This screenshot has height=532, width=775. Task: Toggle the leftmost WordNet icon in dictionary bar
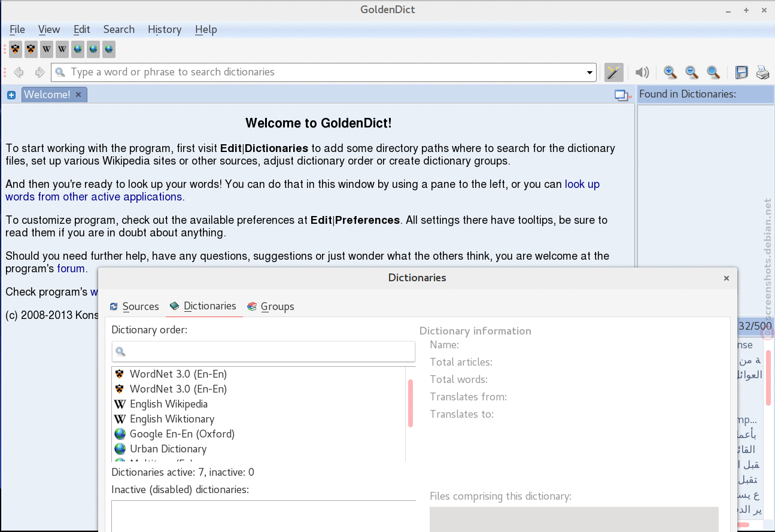[16, 49]
